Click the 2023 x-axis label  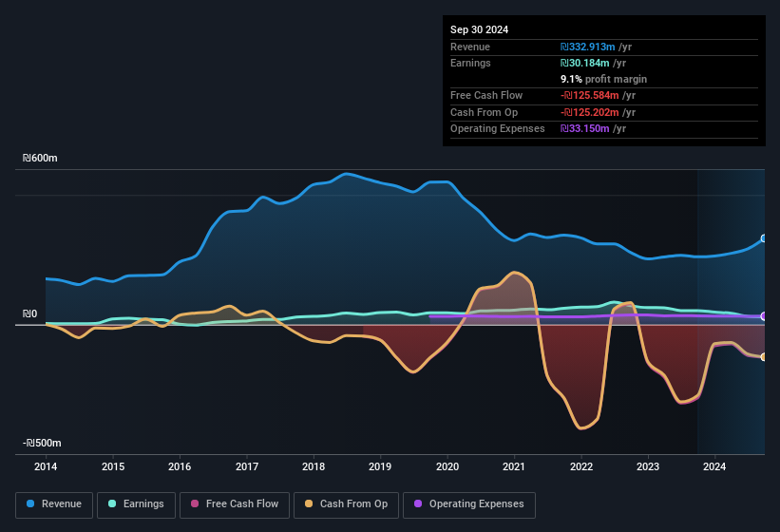[x=648, y=466]
